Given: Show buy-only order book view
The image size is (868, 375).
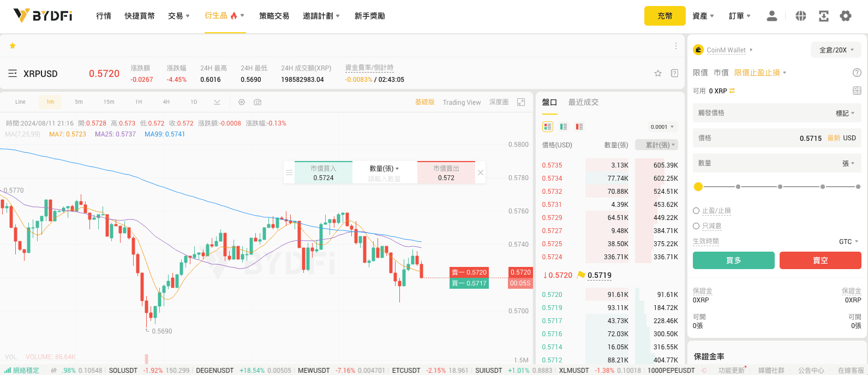Looking at the screenshot, I should 564,127.
